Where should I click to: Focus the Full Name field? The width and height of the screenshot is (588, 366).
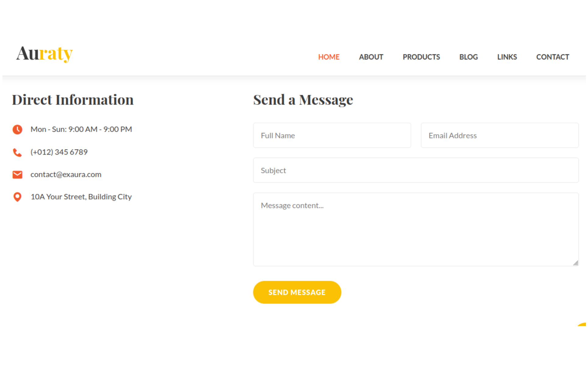(x=332, y=135)
